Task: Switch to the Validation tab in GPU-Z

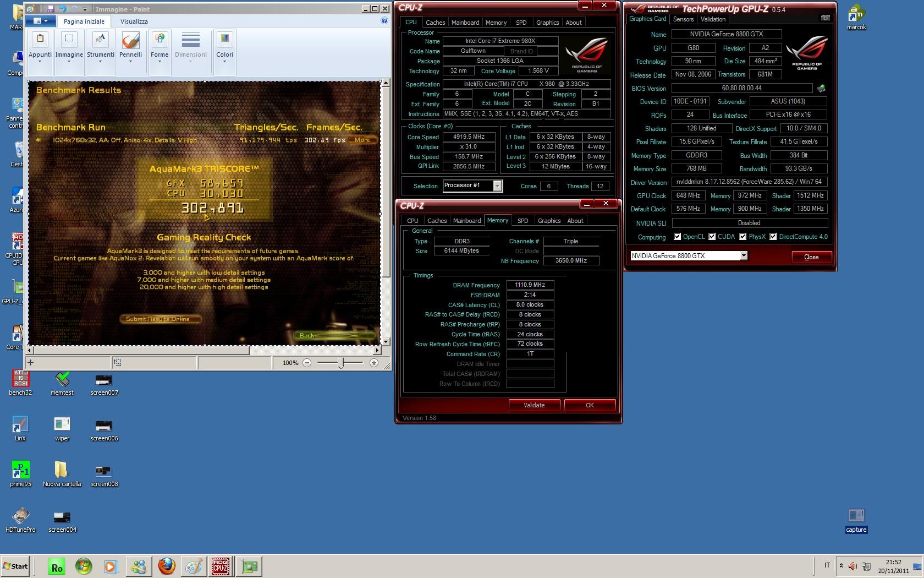Action: pyautogui.click(x=713, y=19)
